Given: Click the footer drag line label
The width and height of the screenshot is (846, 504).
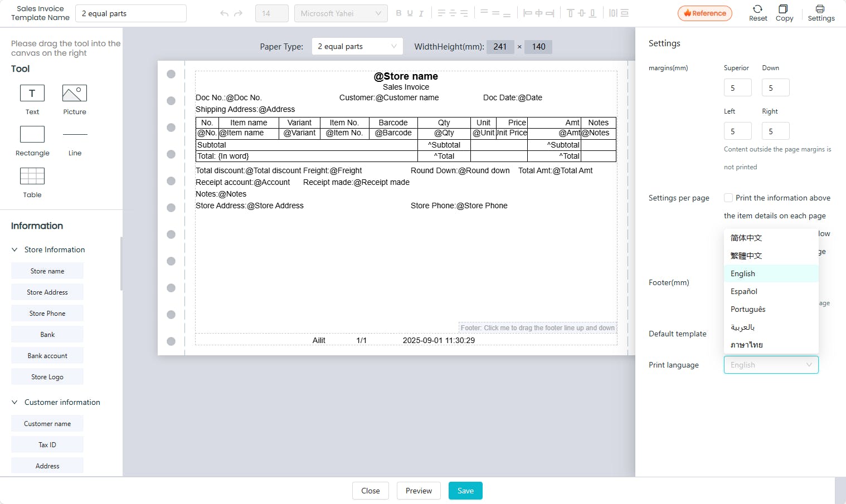Looking at the screenshot, I should [x=538, y=328].
